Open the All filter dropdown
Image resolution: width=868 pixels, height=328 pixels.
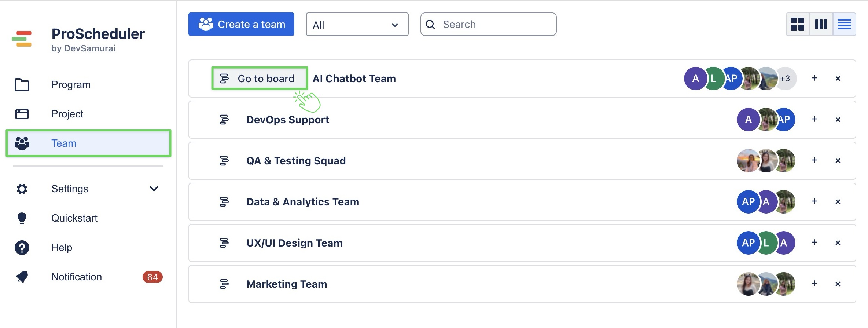[x=357, y=25]
